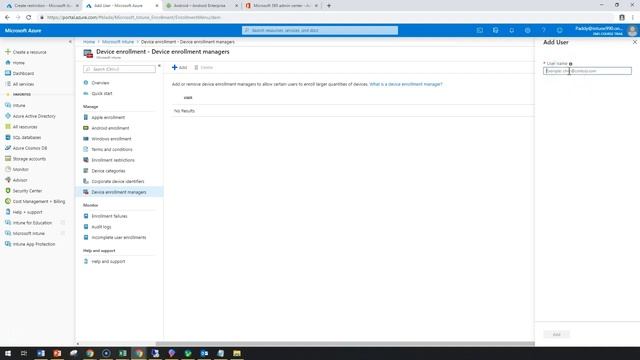This screenshot has width=640, height=360.
Task: Open Cloud Shell icon in Azure header
Action: (x=480, y=30)
